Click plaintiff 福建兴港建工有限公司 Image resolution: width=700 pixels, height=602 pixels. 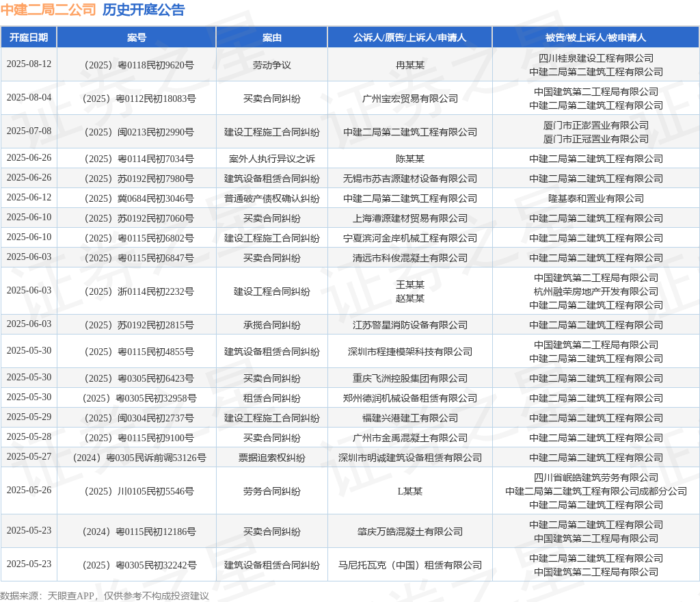pos(410,418)
